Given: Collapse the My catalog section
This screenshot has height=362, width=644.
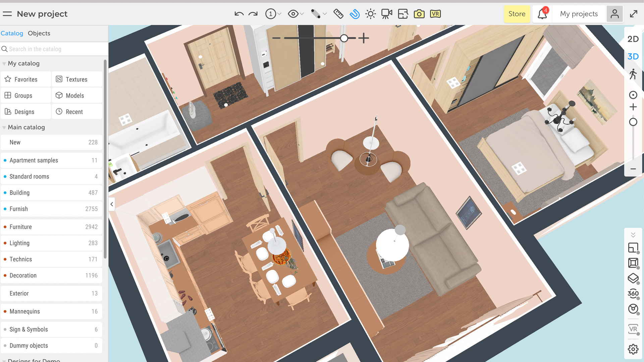Looking at the screenshot, I should pyautogui.click(x=4, y=63).
